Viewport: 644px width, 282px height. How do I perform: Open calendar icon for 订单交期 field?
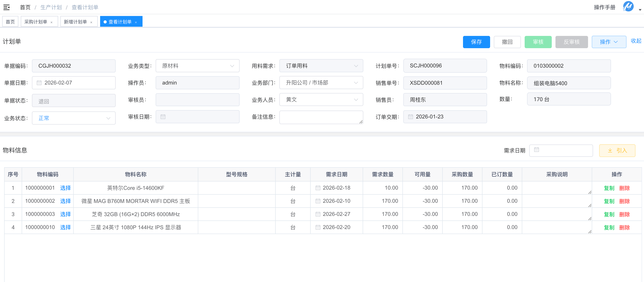[411, 117]
